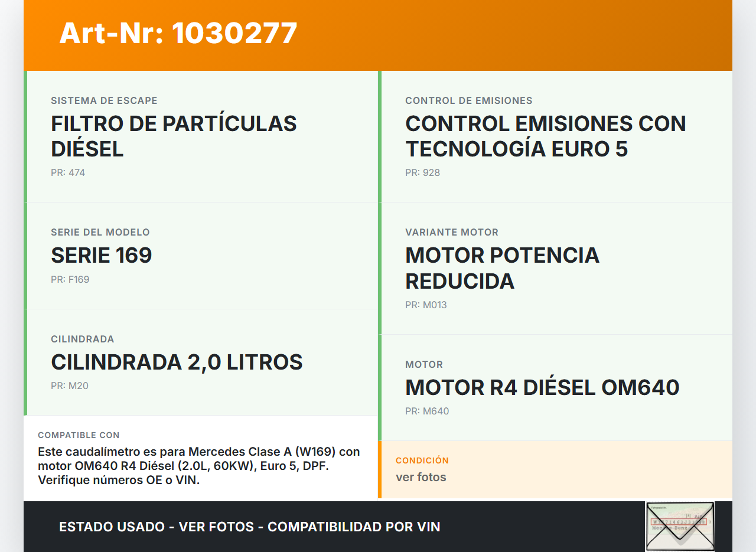Click the Sistema de Escape category label

click(x=104, y=101)
